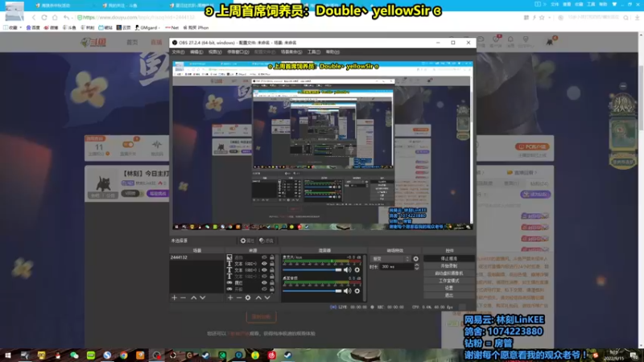Open the 百度 bookmark in the browser
Image resolution: width=644 pixels, height=362 pixels.
[x=33, y=27]
